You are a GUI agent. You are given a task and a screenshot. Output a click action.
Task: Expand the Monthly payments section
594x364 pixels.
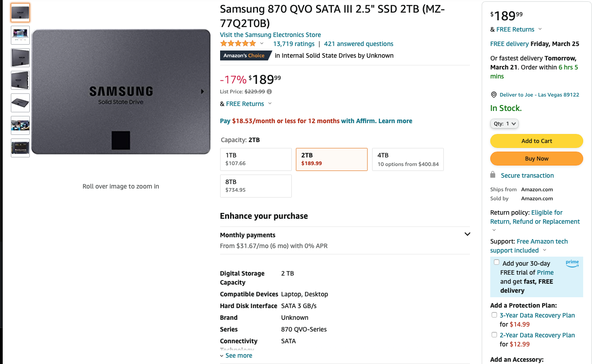pyautogui.click(x=467, y=234)
